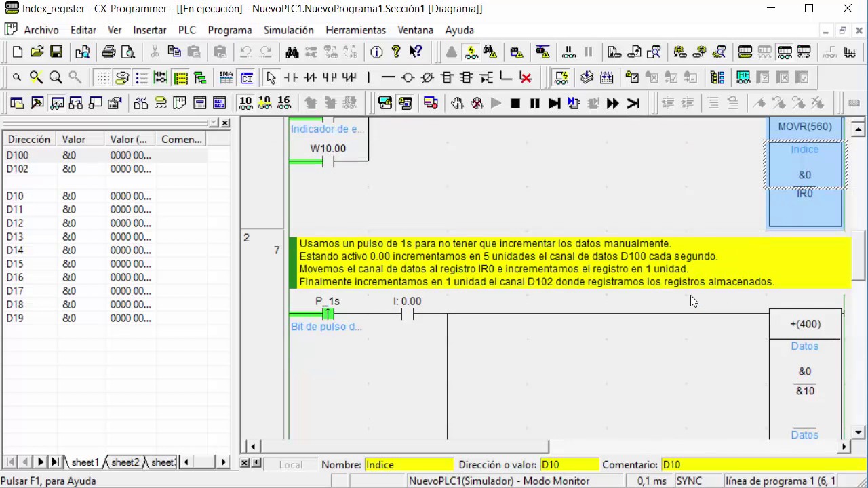This screenshot has width=868, height=488.
Task: Select the W10.00 contact
Action: pos(328,161)
